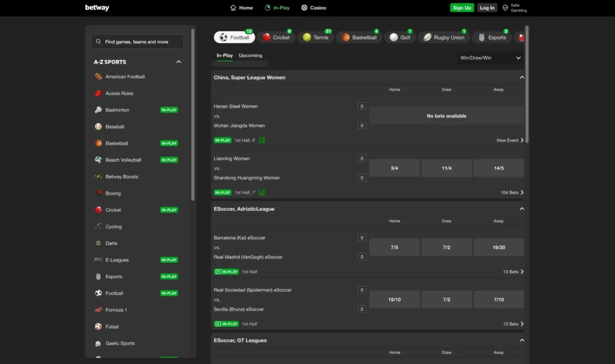Collapse the A-Z Sports section
615x364 pixels.
pos(178,62)
